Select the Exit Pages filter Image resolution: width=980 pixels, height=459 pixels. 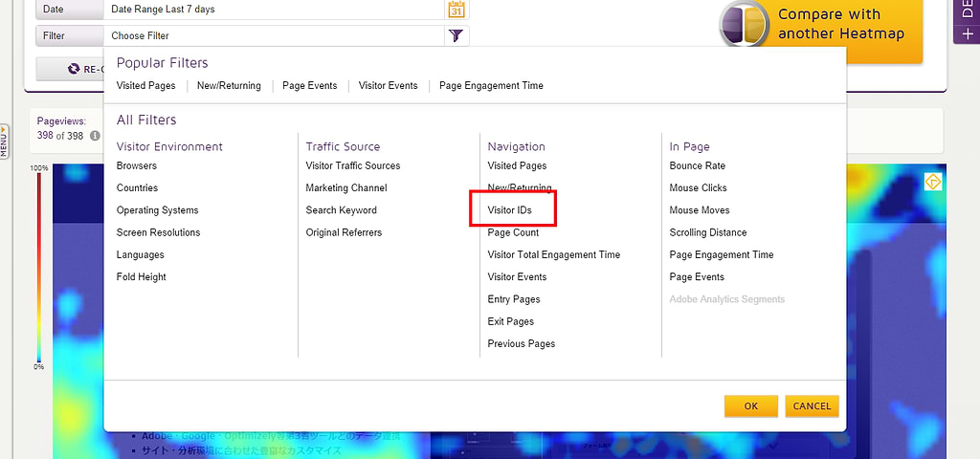pos(511,322)
